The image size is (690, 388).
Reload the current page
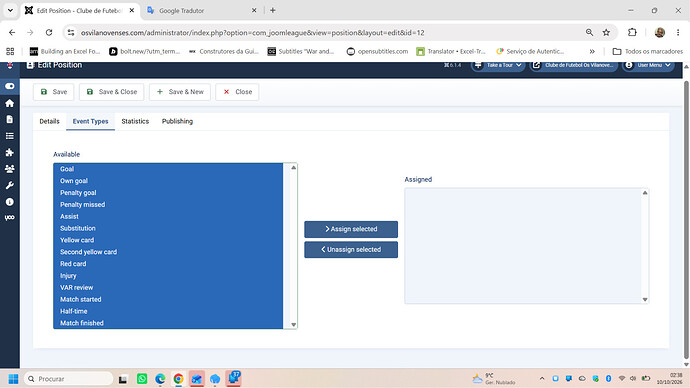click(x=49, y=33)
